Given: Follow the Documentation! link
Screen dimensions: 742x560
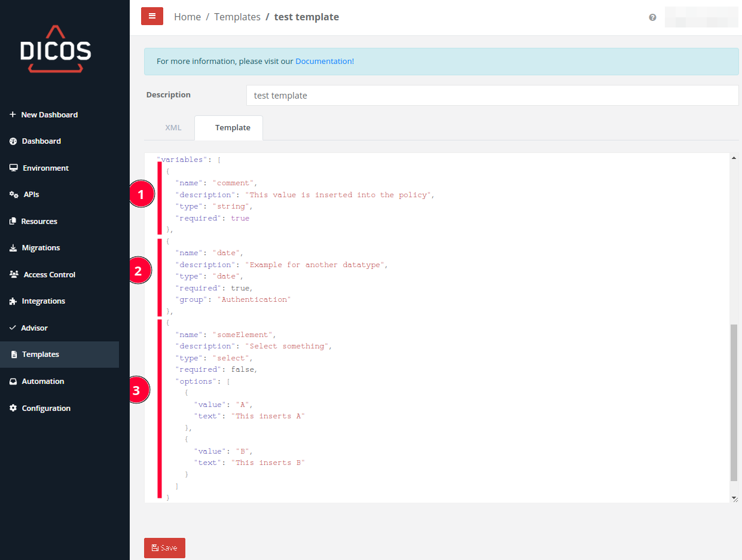Looking at the screenshot, I should 324,61.
